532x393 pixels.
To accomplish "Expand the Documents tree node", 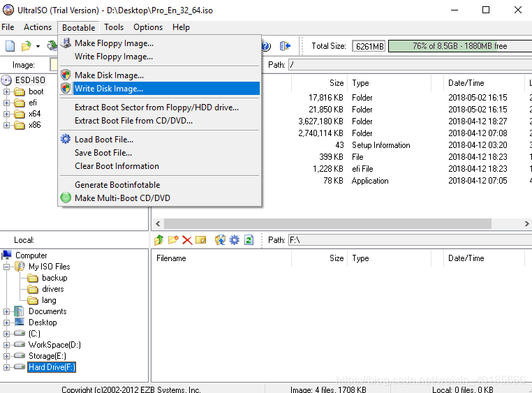I will coord(6,311).
